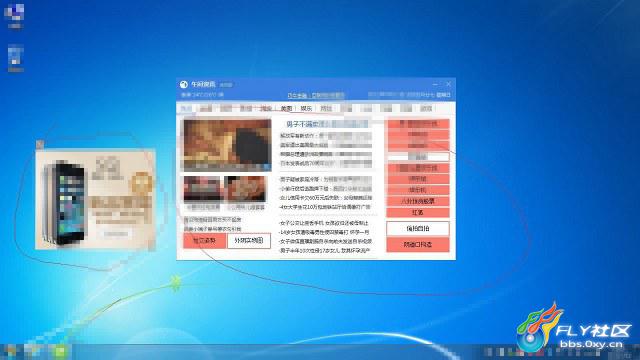
Task: Dismiss the iPhone ad with its corner close icon
Action: 40,144
